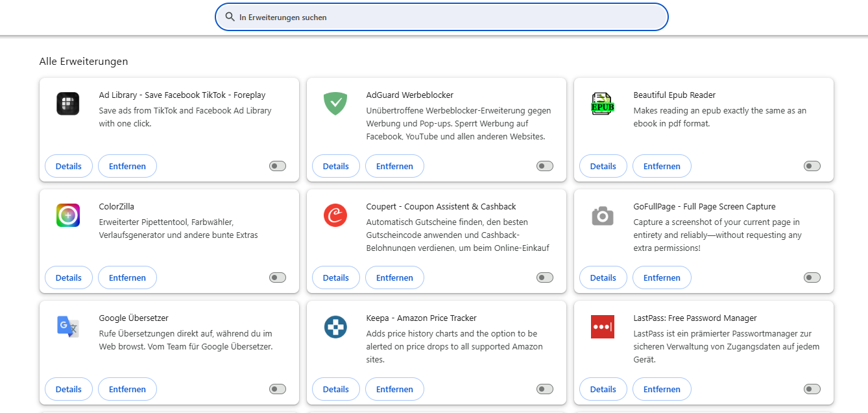Open Details for Beautiful Epub Reader
This screenshot has height=413, width=868.
click(x=603, y=166)
